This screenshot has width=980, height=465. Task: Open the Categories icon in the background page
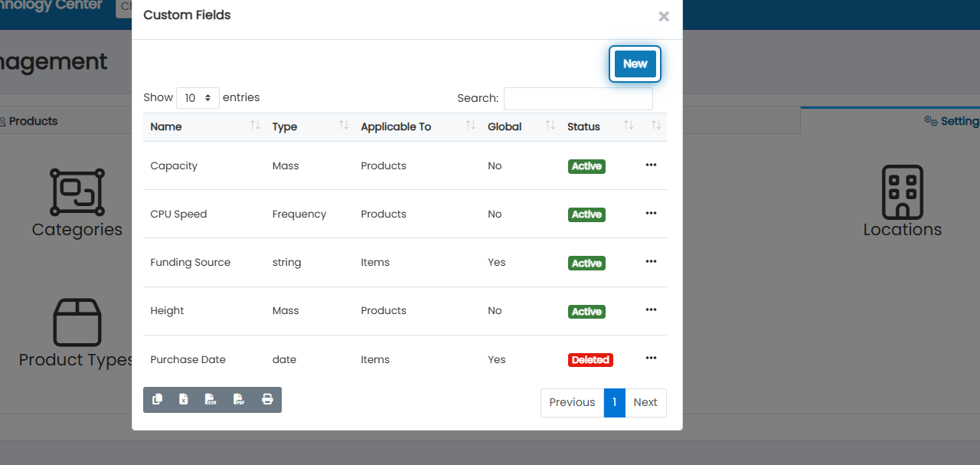point(77,192)
